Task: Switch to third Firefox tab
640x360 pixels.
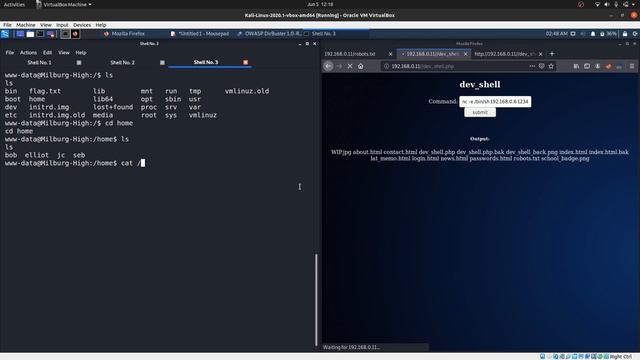Action: 504,54
